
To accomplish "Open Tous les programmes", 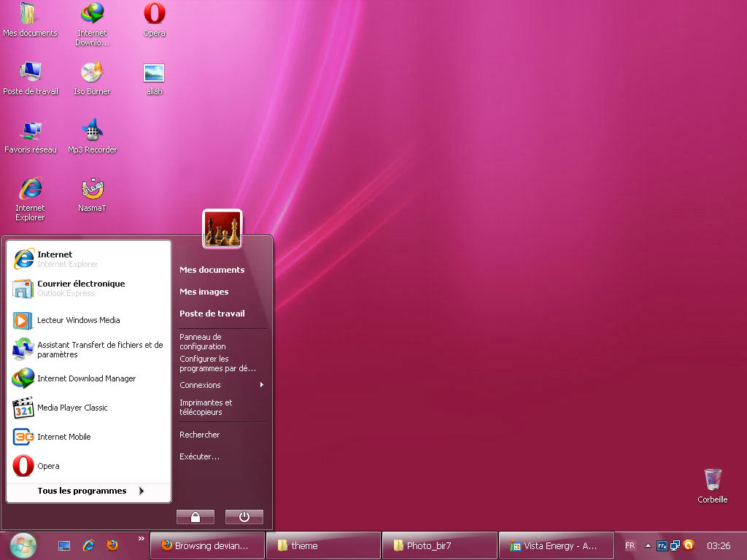I will pyautogui.click(x=80, y=491).
